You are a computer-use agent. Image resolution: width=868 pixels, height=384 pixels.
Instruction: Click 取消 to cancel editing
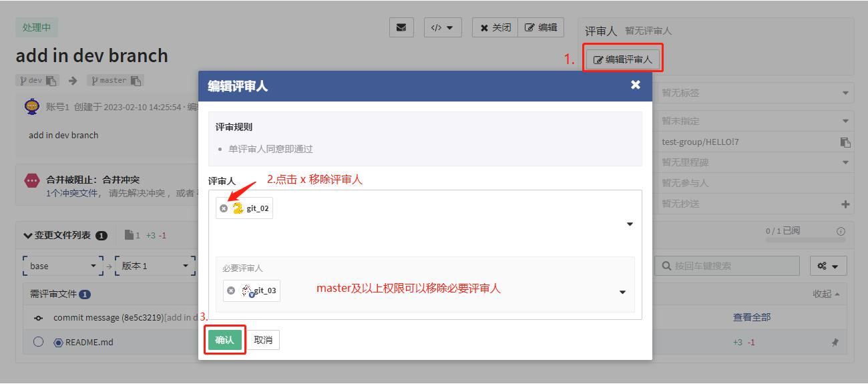[x=264, y=340]
